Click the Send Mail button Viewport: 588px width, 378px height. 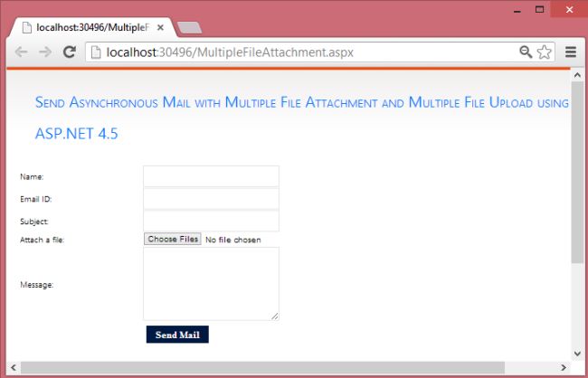click(x=177, y=335)
